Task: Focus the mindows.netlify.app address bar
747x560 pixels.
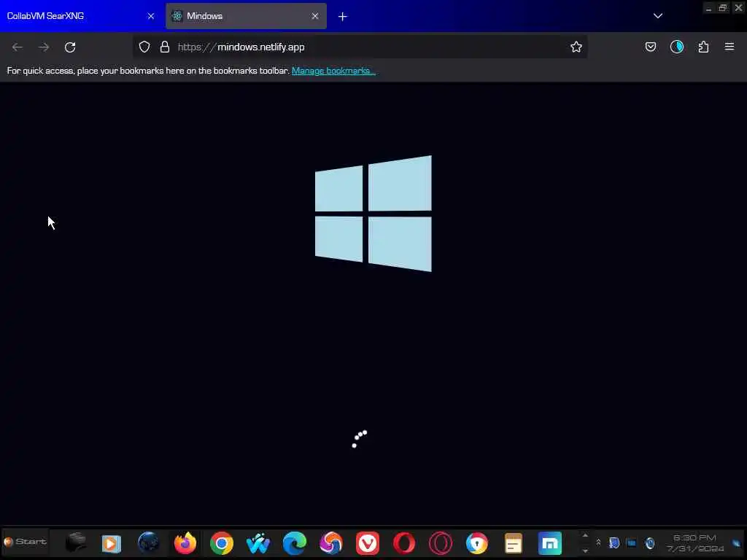Action: tap(360, 47)
